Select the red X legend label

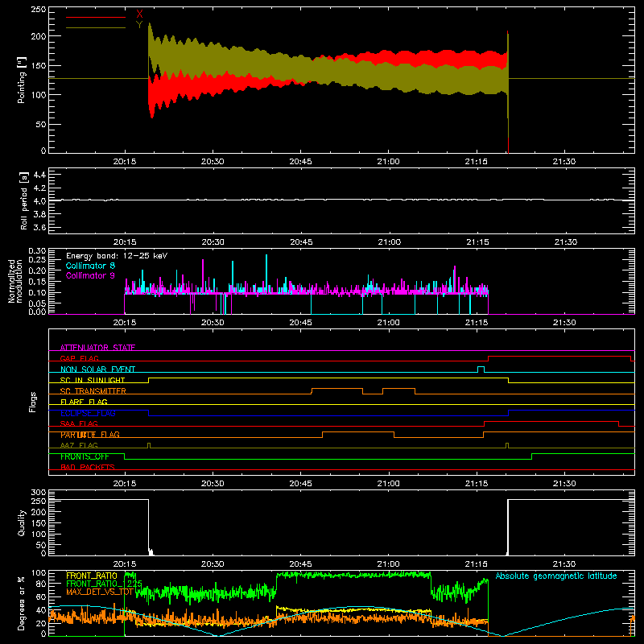[x=139, y=14]
